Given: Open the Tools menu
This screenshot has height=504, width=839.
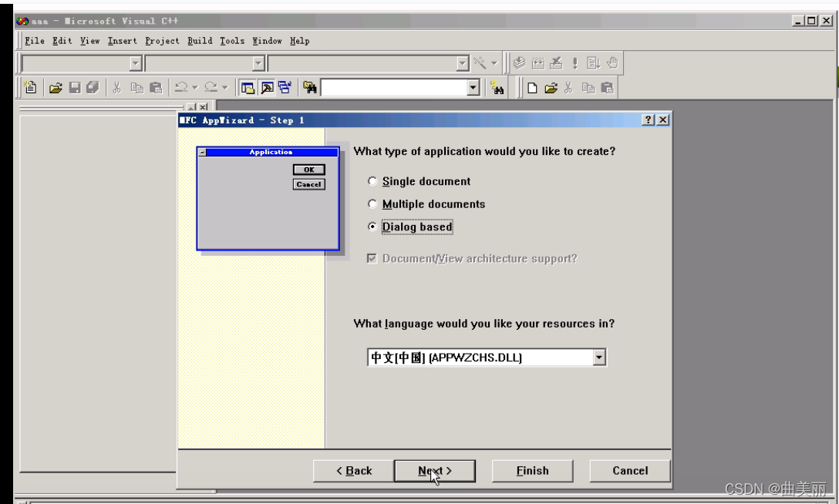Looking at the screenshot, I should 232,41.
